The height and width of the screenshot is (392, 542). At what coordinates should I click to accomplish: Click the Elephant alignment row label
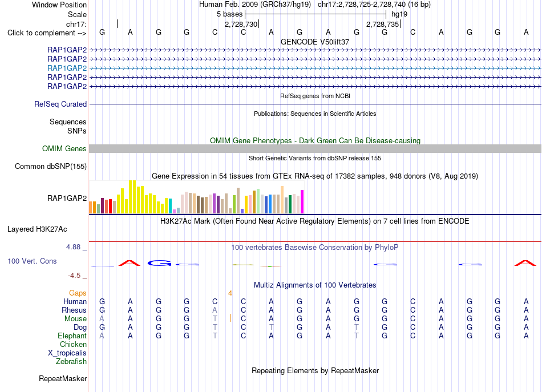click(72, 336)
